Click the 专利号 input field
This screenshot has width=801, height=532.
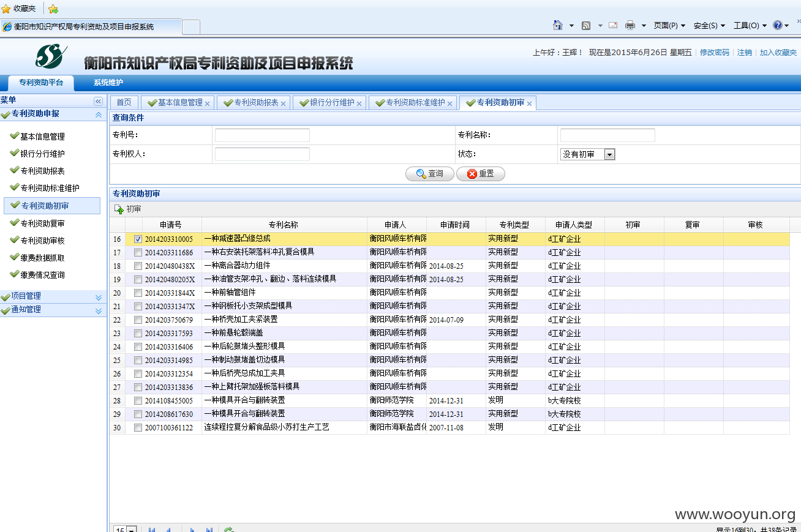[262, 135]
